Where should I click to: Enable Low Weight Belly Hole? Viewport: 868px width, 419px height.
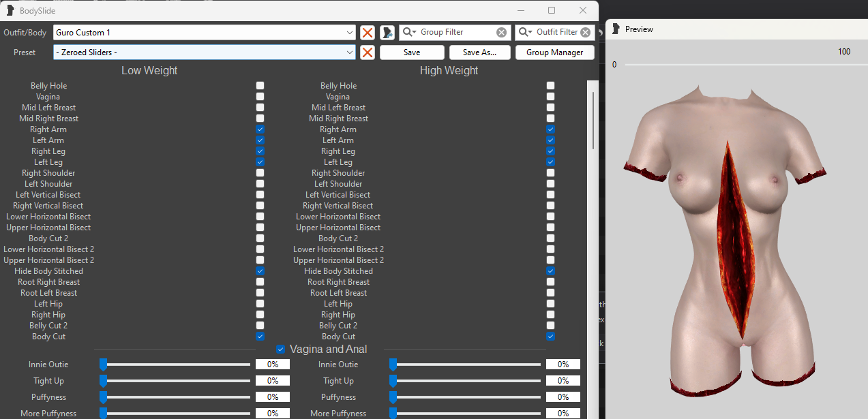pyautogui.click(x=260, y=86)
